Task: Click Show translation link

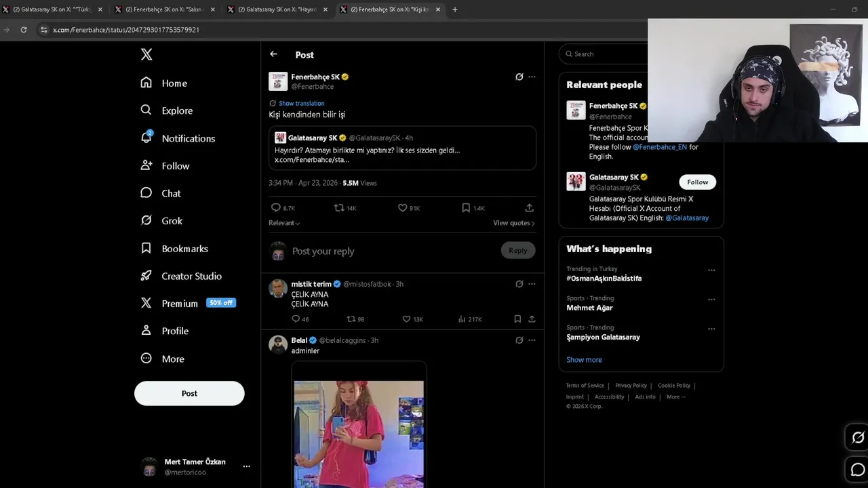Action: (301, 103)
